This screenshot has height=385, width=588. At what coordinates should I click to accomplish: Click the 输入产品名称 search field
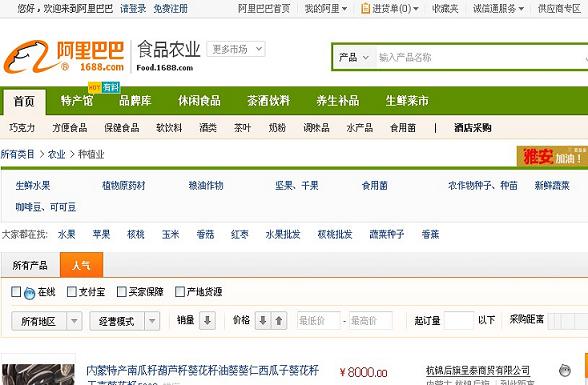482,57
